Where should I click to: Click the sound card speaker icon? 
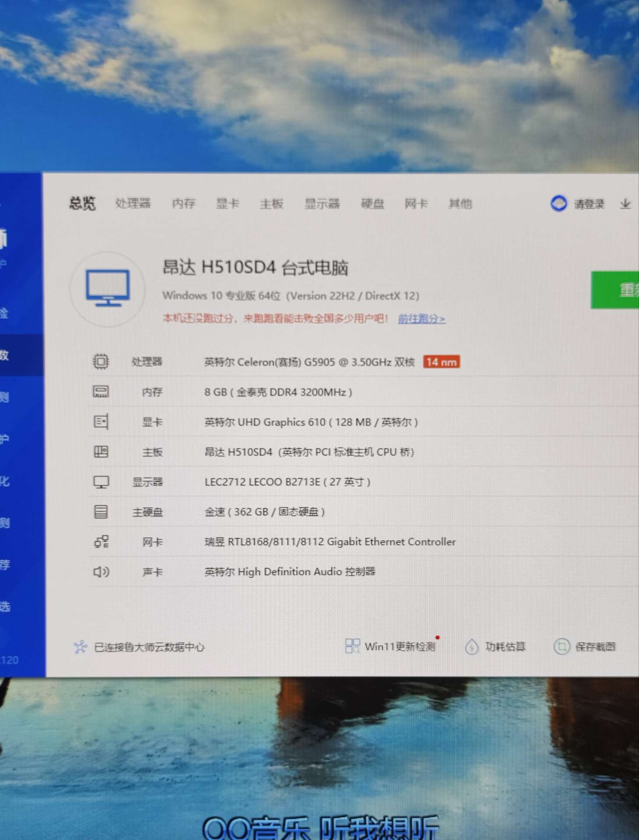coord(102,572)
